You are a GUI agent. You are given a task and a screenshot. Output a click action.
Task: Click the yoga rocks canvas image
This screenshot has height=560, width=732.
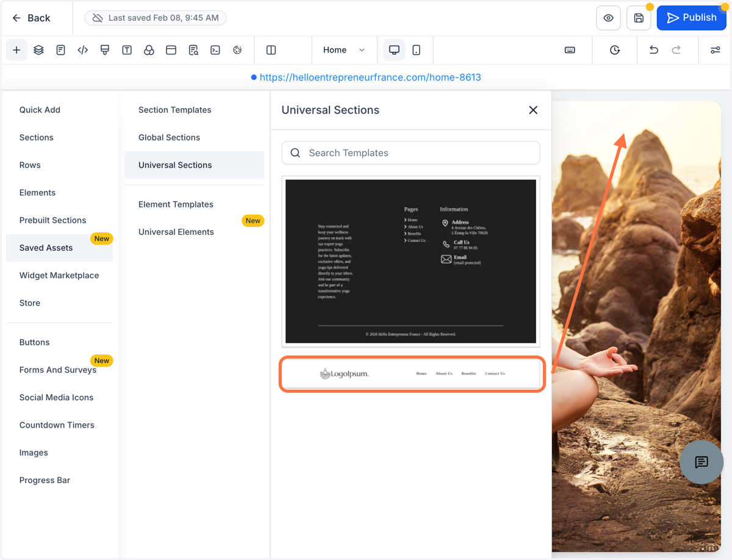636,326
